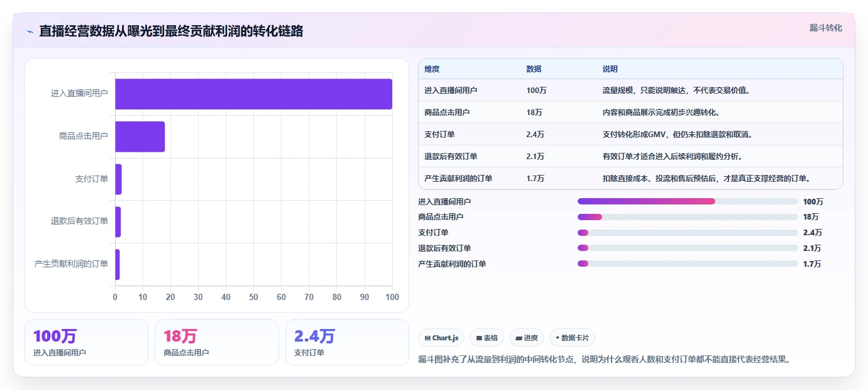Screen dimensions: 868x390
Task: Click the description starting 支付转化形成GMV
Action: pos(678,135)
